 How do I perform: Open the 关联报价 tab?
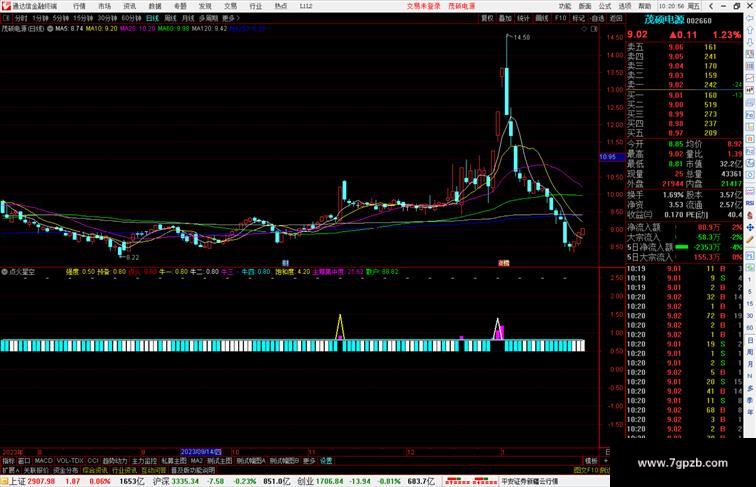point(36,470)
